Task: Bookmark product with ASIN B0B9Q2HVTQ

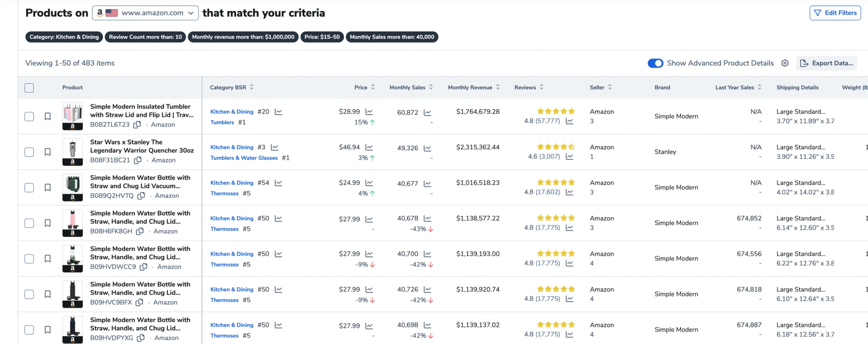Action: [x=47, y=188]
